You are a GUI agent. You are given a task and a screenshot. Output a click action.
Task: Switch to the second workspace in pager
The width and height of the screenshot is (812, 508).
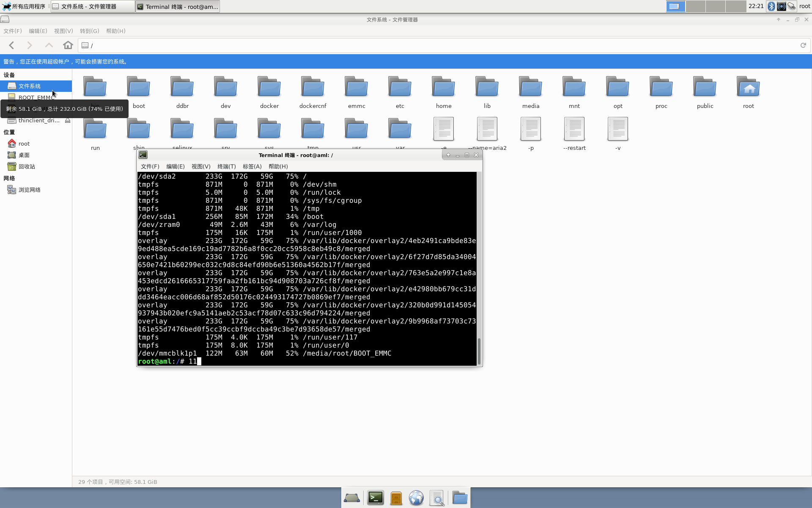point(696,6)
